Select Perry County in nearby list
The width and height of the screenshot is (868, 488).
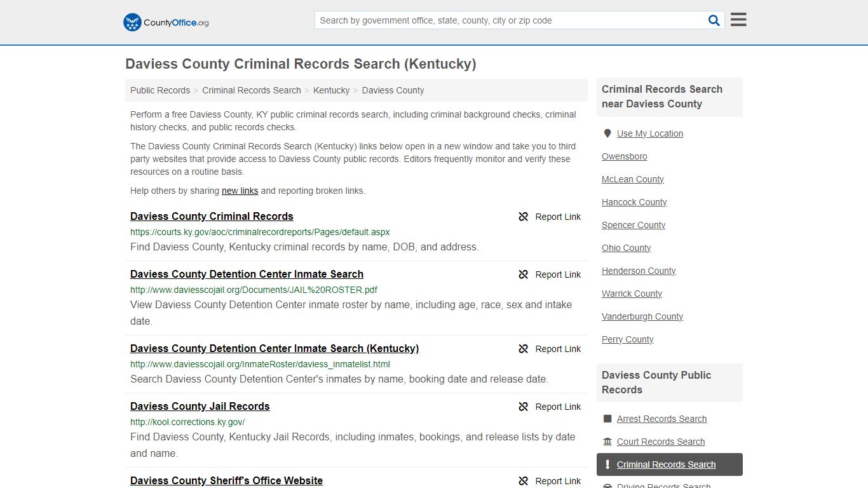pyautogui.click(x=627, y=339)
